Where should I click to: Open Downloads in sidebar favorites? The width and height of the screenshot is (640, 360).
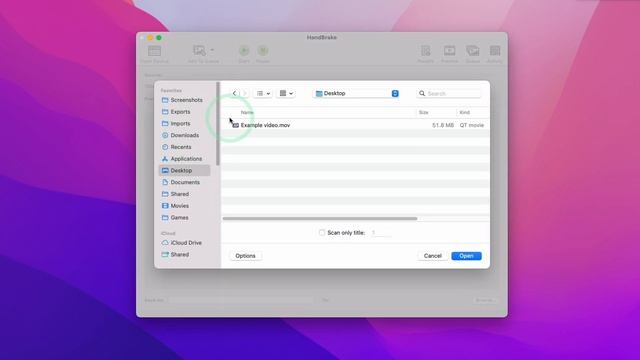[x=184, y=135]
